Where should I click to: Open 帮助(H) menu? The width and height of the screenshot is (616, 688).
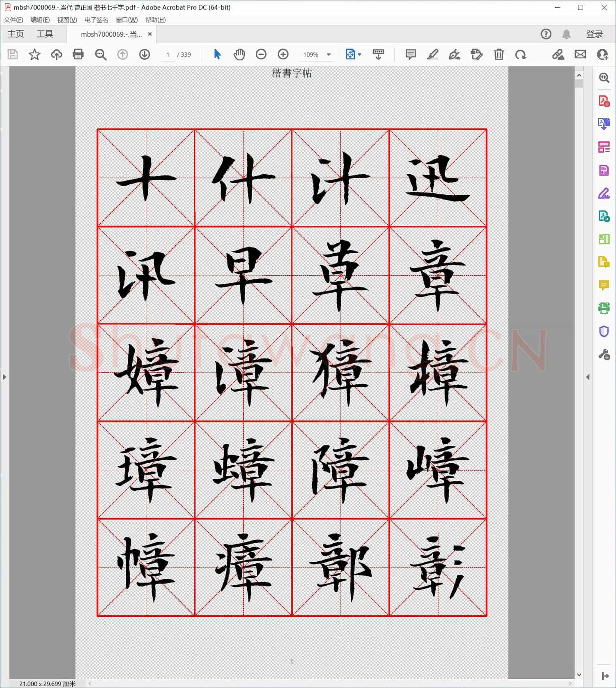(155, 20)
